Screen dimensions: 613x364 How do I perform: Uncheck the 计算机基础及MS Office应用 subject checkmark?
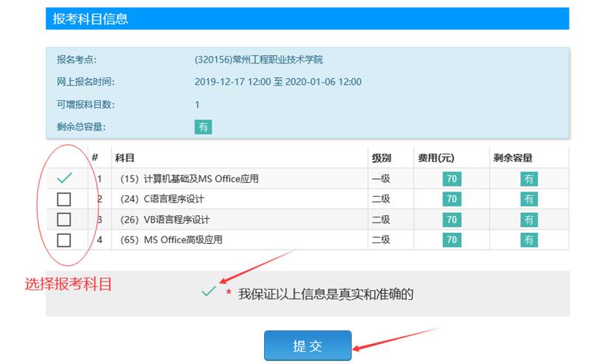tap(64, 178)
